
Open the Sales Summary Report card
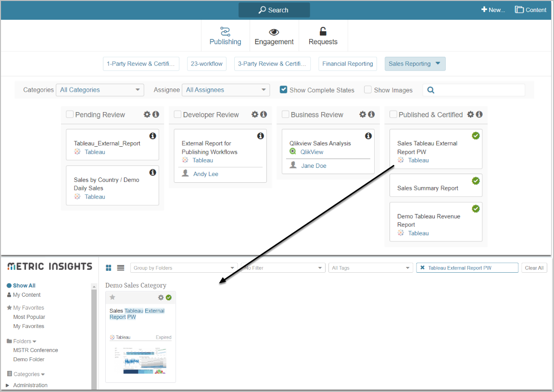pos(436,185)
